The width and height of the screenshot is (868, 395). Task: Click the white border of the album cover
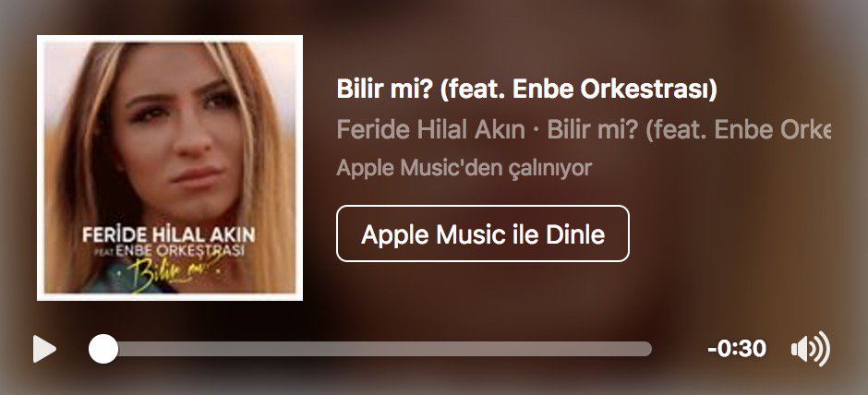[170, 38]
